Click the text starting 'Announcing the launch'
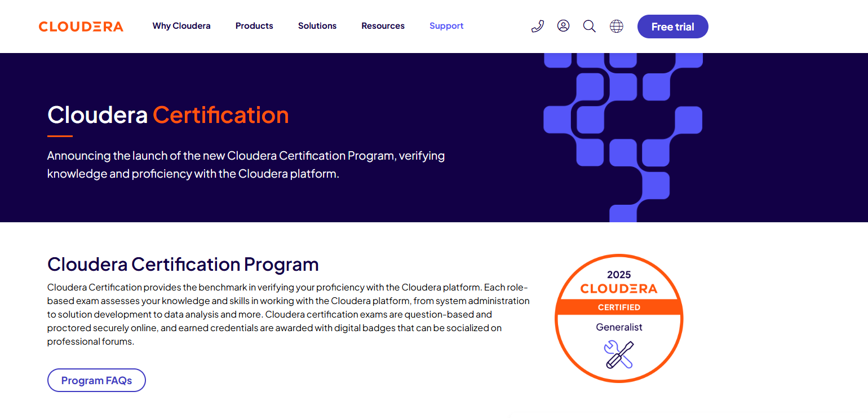This screenshot has width=868, height=418. (x=246, y=164)
